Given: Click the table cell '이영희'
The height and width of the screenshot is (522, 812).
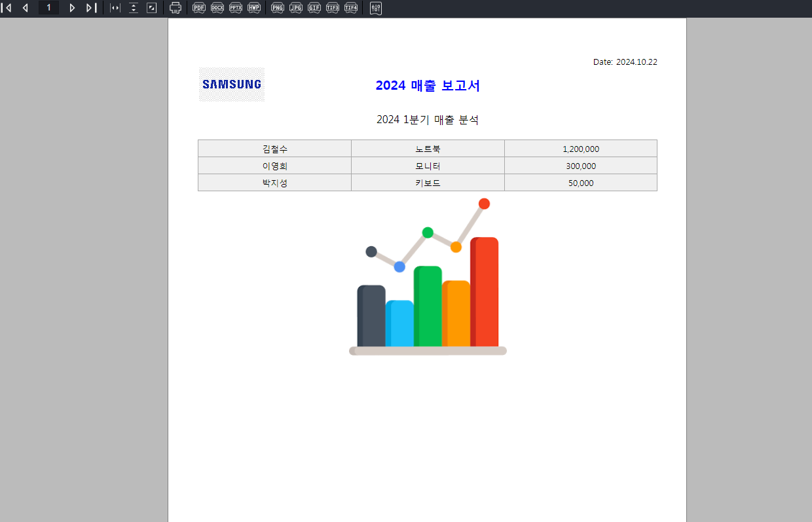Looking at the screenshot, I should pos(274,166).
